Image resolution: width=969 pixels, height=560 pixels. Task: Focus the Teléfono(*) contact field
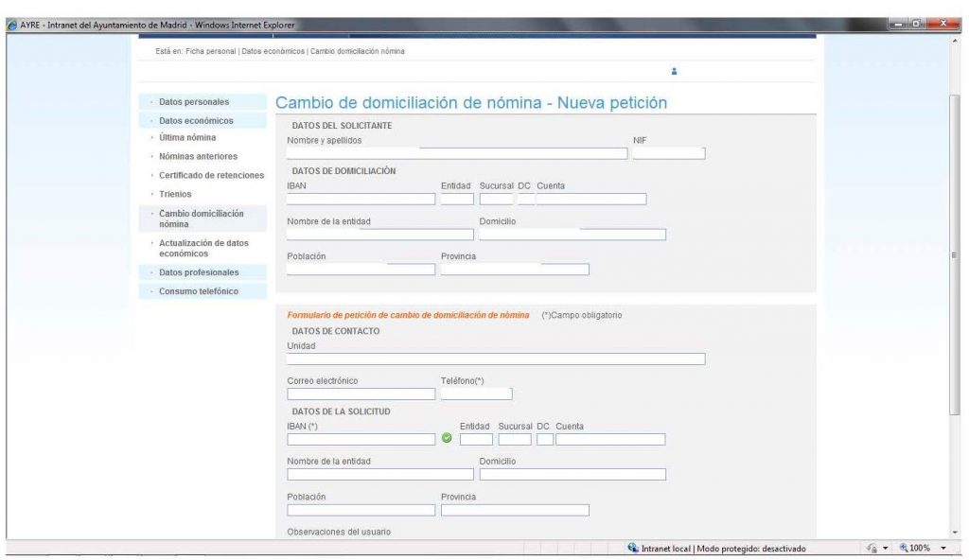[x=476, y=394]
